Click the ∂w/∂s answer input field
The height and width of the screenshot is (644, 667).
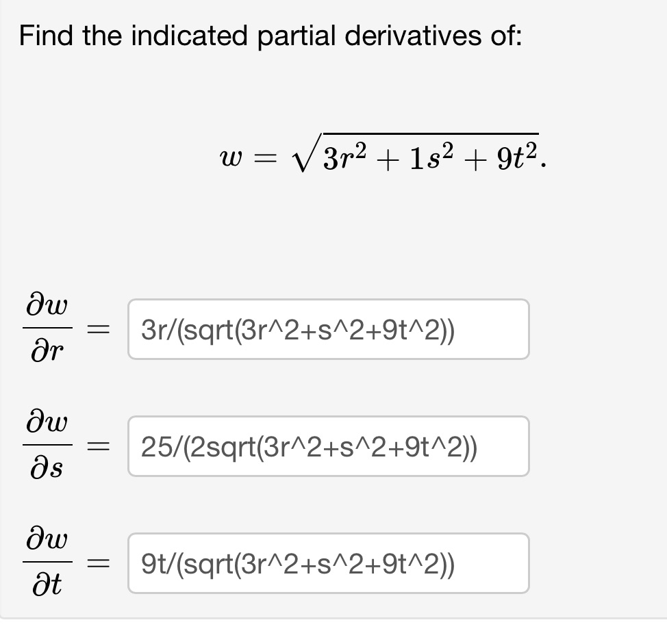[x=328, y=446]
